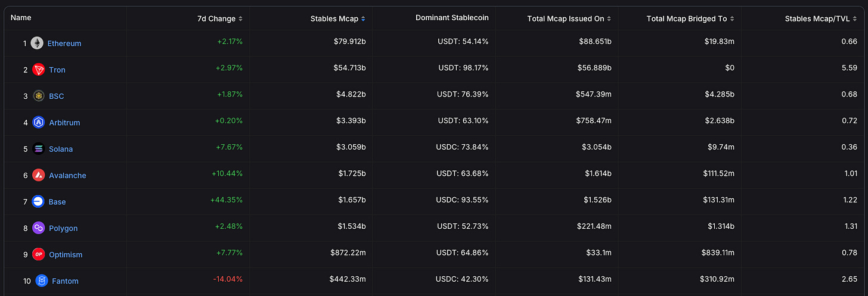868x296 pixels.
Task: Click the Ethereum chain logo icon
Action: (x=37, y=43)
